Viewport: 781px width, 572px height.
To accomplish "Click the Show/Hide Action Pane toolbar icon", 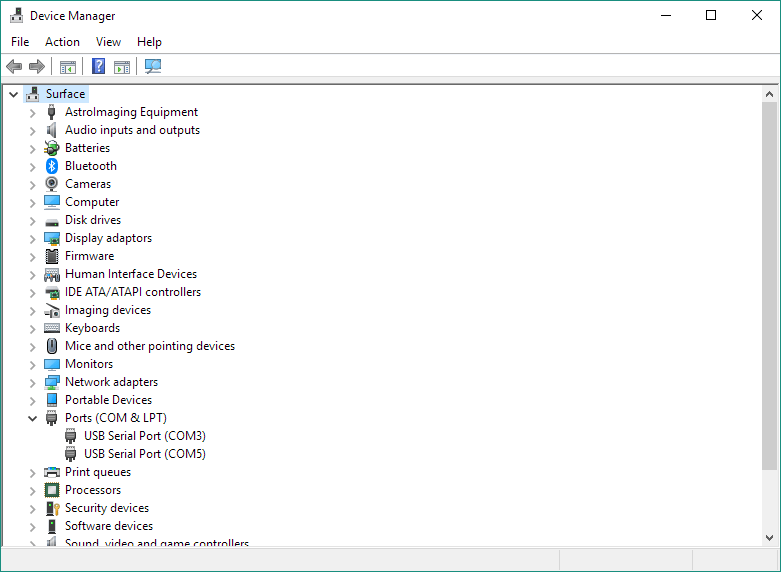I will pos(122,67).
